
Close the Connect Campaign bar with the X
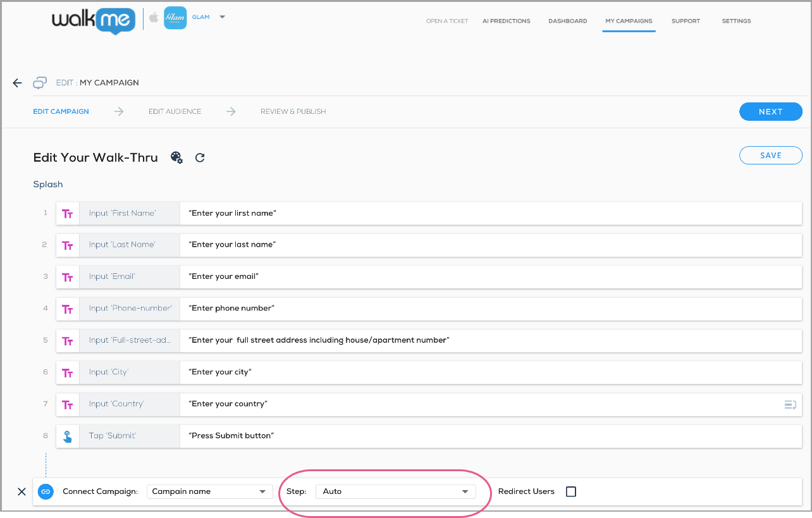pos(22,491)
